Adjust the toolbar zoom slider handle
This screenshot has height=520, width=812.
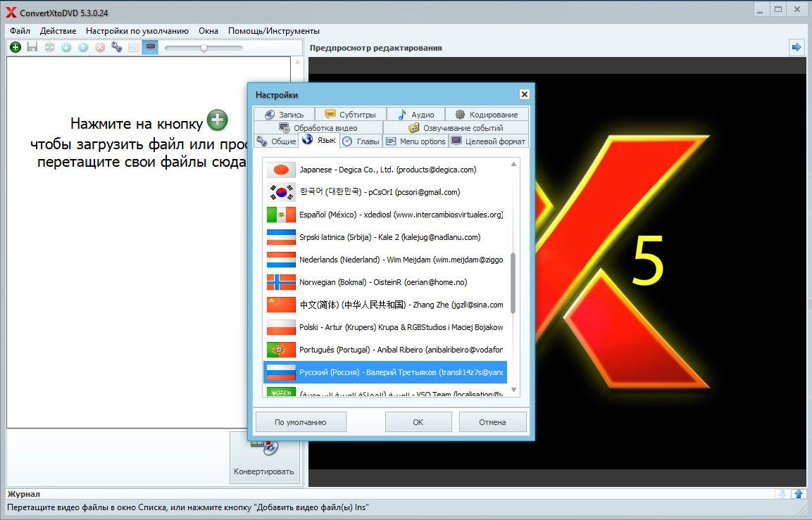pos(204,48)
